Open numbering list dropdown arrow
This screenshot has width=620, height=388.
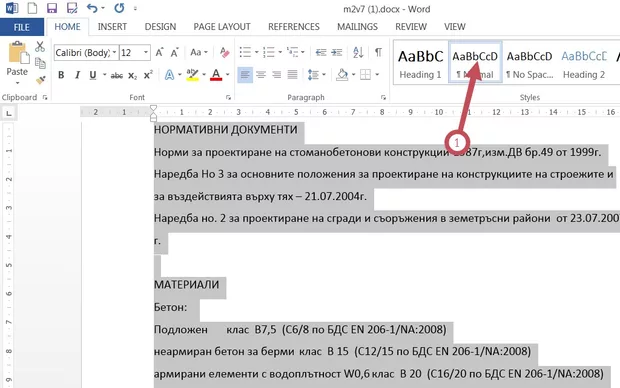pos(280,52)
